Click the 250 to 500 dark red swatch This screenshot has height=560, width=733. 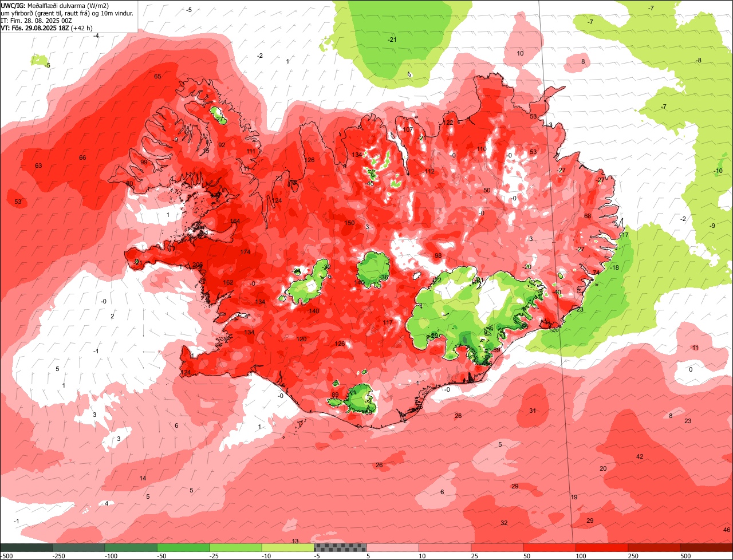point(654,547)
